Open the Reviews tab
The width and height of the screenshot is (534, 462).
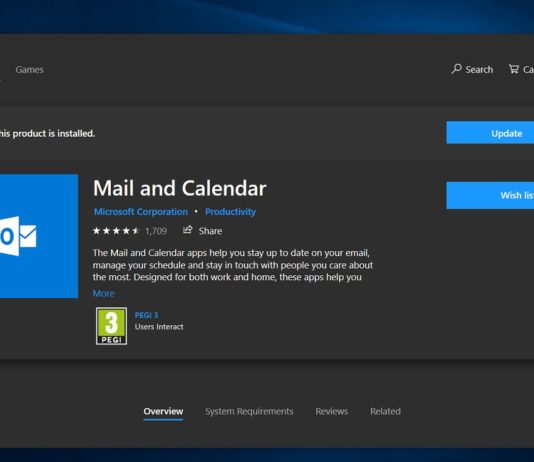tap(331, 411)
